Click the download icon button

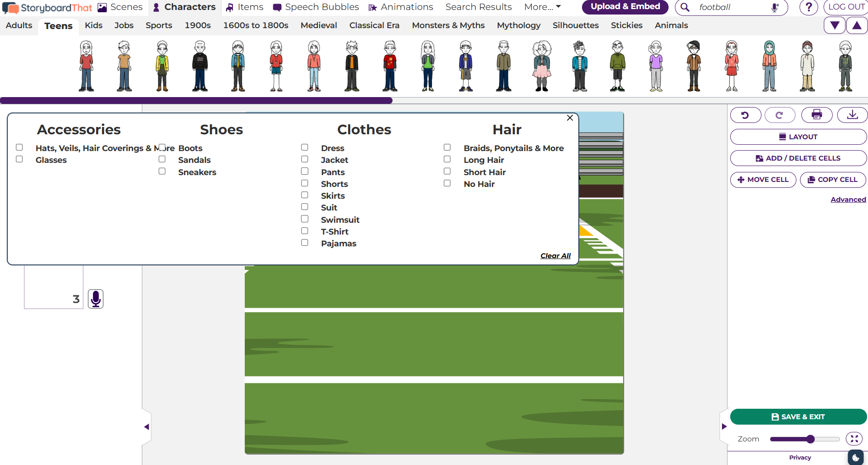click(852, 115)
